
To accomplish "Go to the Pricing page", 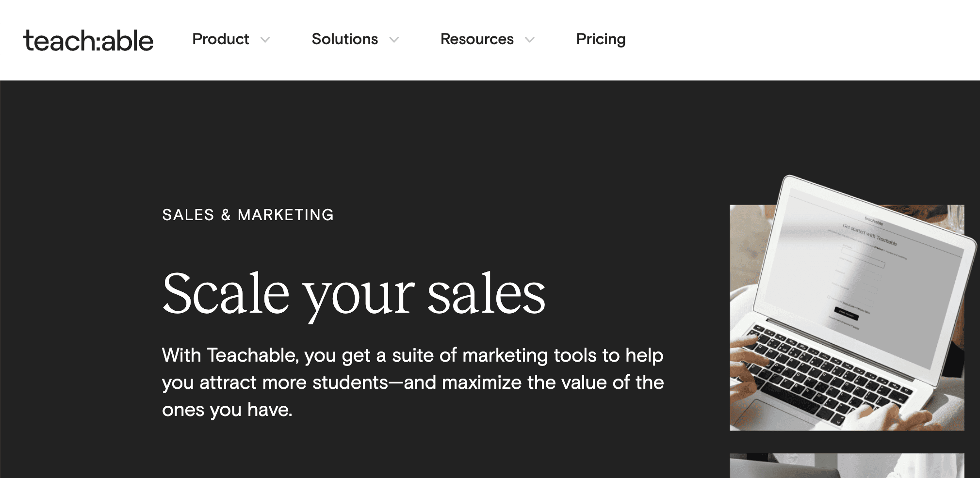I will 601,39.
